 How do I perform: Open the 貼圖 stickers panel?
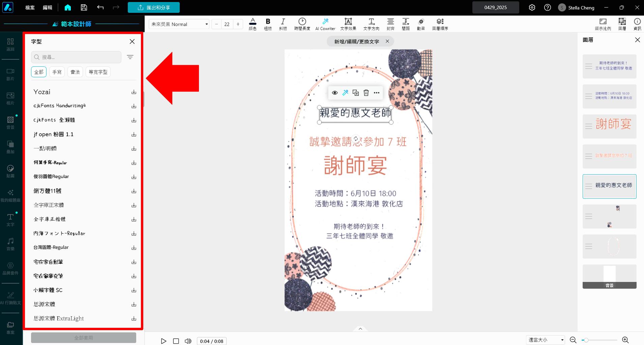pyautogui.click(x=10, y=171)
